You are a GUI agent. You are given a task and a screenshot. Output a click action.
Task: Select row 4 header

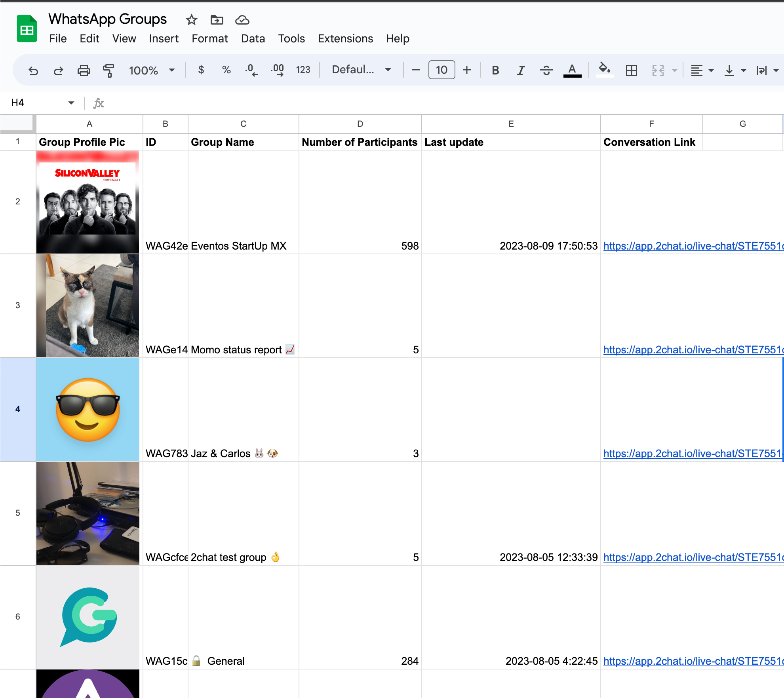click(18, 410)
